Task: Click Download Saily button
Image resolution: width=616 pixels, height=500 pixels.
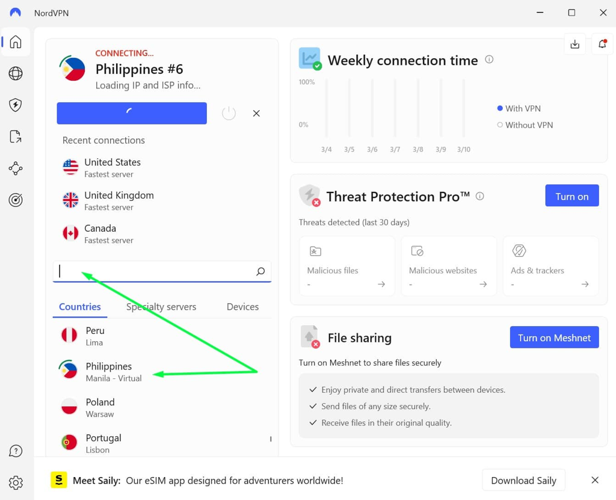Action: (523, 480)
